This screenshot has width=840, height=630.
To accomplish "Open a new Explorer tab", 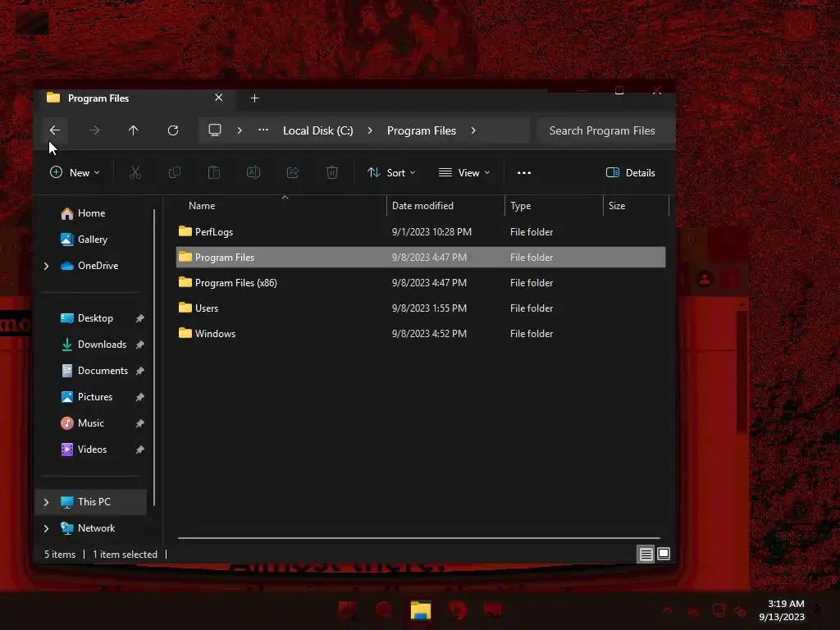I will [x=254, y=98].
